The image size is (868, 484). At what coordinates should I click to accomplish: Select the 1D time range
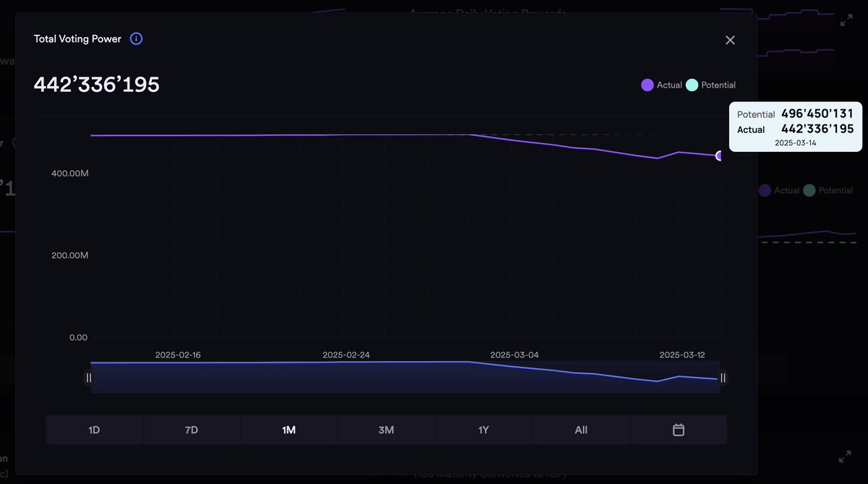pyautogui.click(x=94, y=430)
